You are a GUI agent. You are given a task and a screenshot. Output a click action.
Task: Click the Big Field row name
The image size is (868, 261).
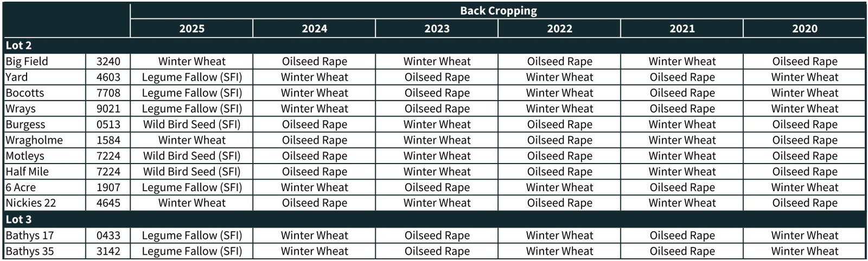click(27, 61)
